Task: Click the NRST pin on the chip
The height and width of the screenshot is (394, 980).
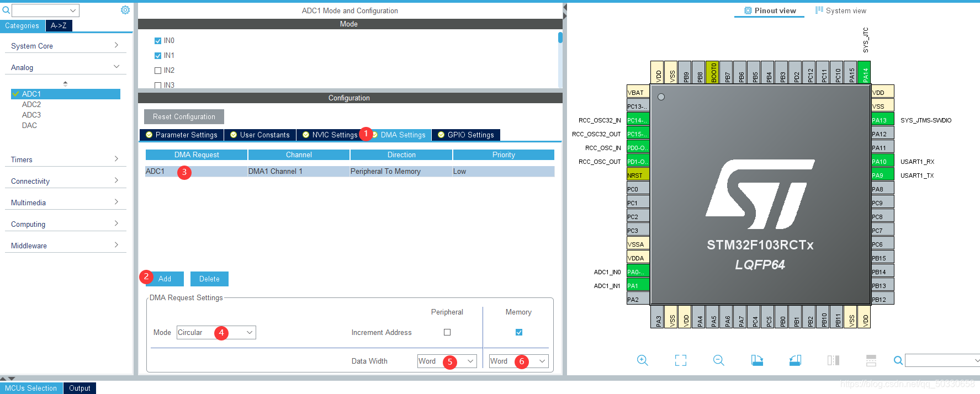Action: pos(638,175)
